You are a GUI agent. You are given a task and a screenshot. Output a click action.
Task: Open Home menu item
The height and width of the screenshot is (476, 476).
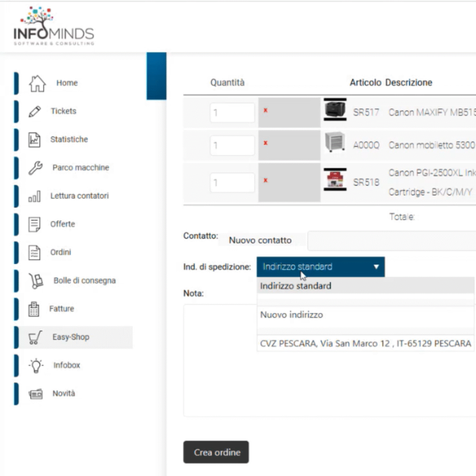[67, 83]
